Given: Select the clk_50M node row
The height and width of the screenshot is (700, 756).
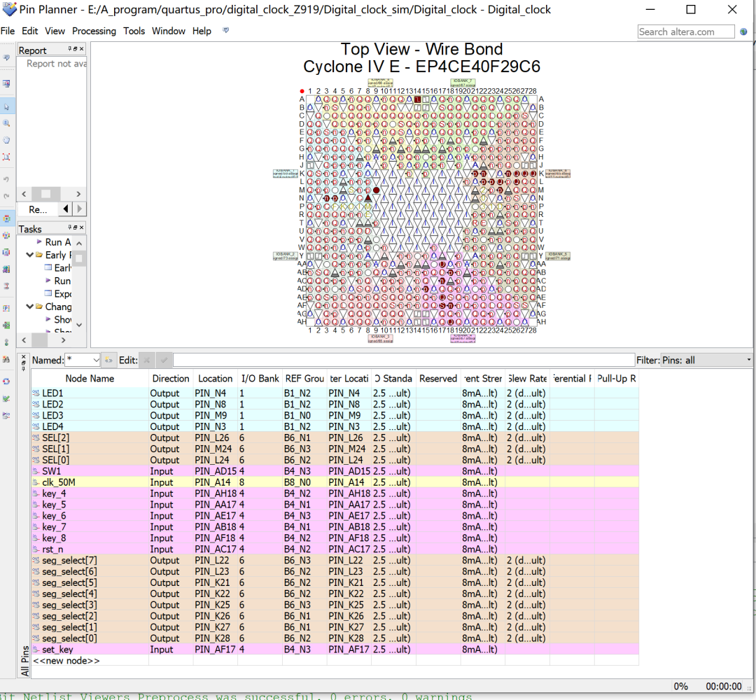Looking at the screenshot, I should click(58, 482).
